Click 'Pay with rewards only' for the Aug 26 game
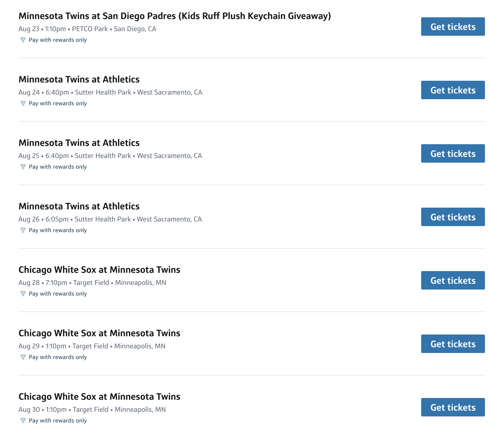The width and height of the screenshot is (504, 432). tap(58, 230)
